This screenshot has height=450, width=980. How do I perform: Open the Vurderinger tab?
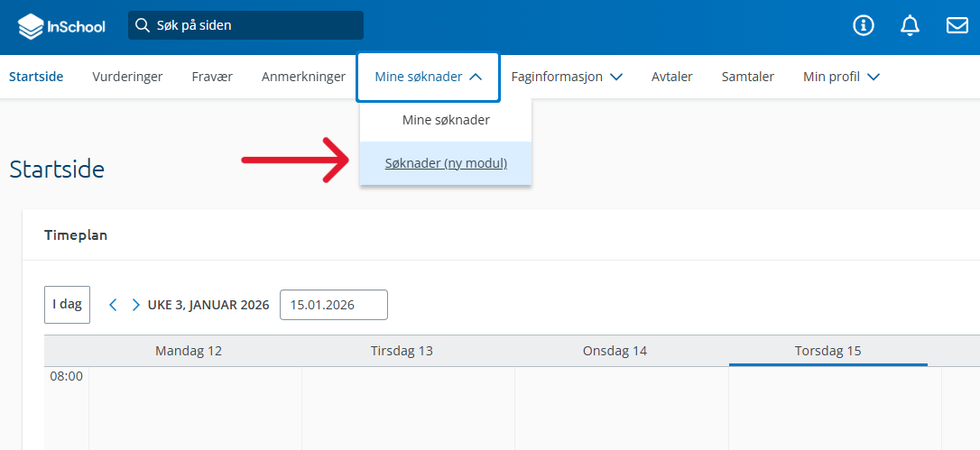pyautogui.click(x=127, y=77)
